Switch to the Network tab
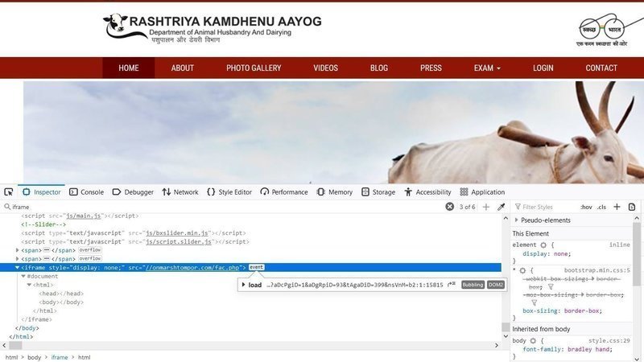Viewport: 644px width, 362px height. (180, 192)
